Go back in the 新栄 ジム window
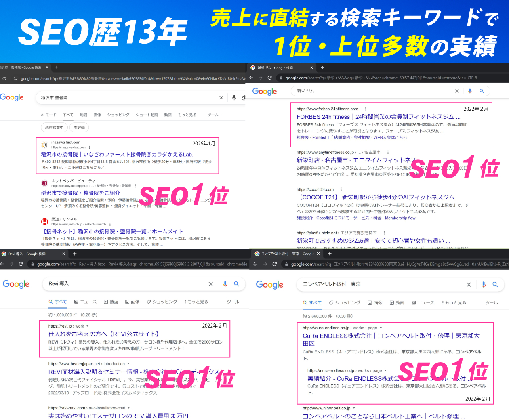Image resolution: width=509 pixels, height=420 pixels. [x=251, y=78]
